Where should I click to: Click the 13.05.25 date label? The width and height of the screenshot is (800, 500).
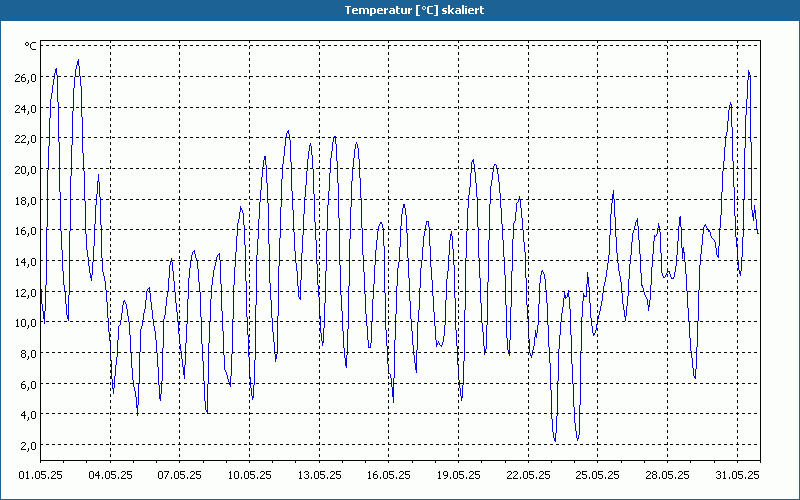pos(319,475)
